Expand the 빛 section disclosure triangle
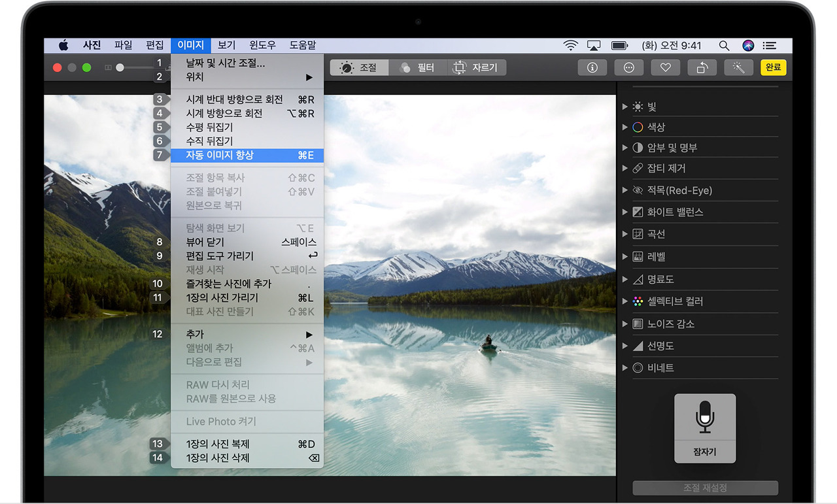837x504 pixels. 625,107
